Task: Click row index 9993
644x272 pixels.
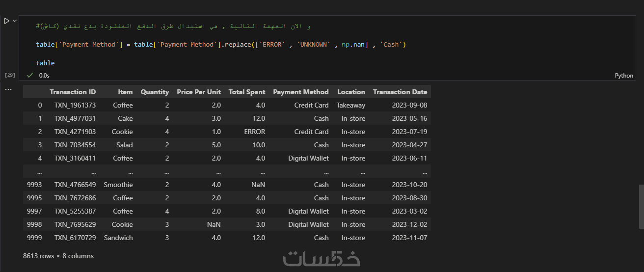Action: (x=34, y=185)
